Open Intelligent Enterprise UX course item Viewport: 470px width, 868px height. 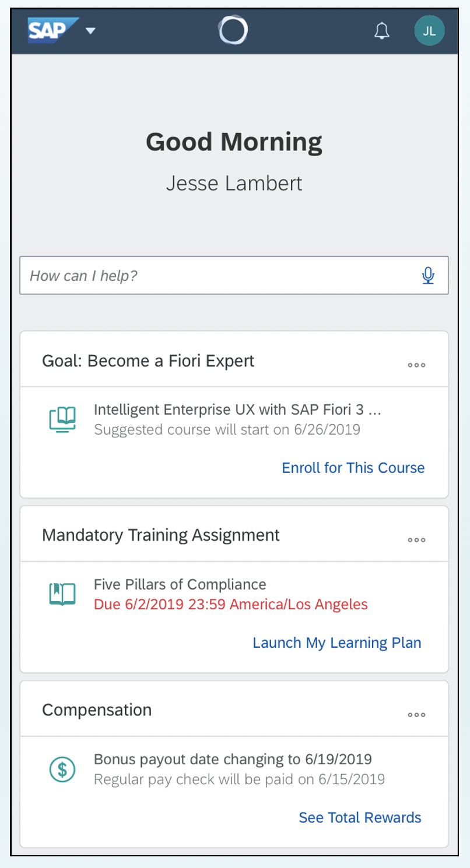[237, 410]
